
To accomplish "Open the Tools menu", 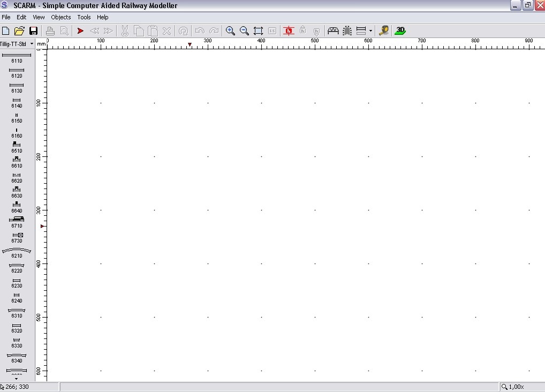I will point(84,17).
